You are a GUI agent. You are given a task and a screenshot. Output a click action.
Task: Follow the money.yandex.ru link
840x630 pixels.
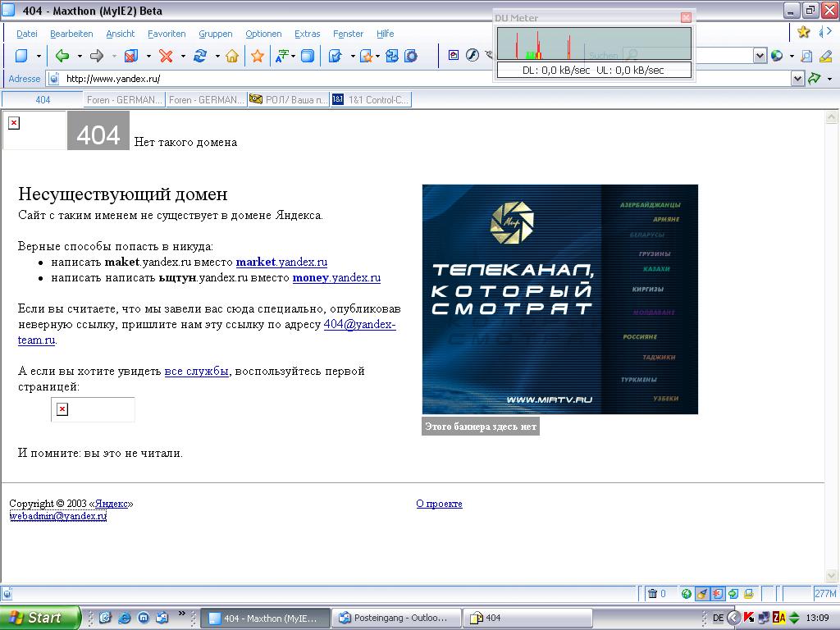click(336, 277)
